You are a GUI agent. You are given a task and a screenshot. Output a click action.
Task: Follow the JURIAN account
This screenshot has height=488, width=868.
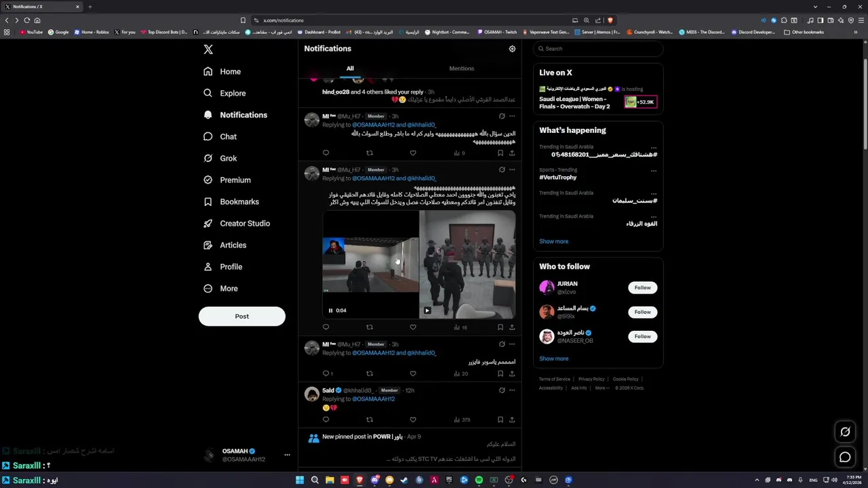tap(642, 287)
